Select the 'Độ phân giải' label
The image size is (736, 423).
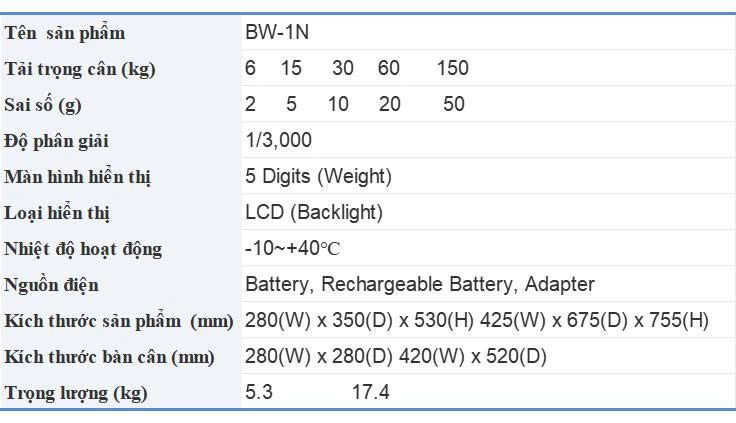(x=56, y=141)
